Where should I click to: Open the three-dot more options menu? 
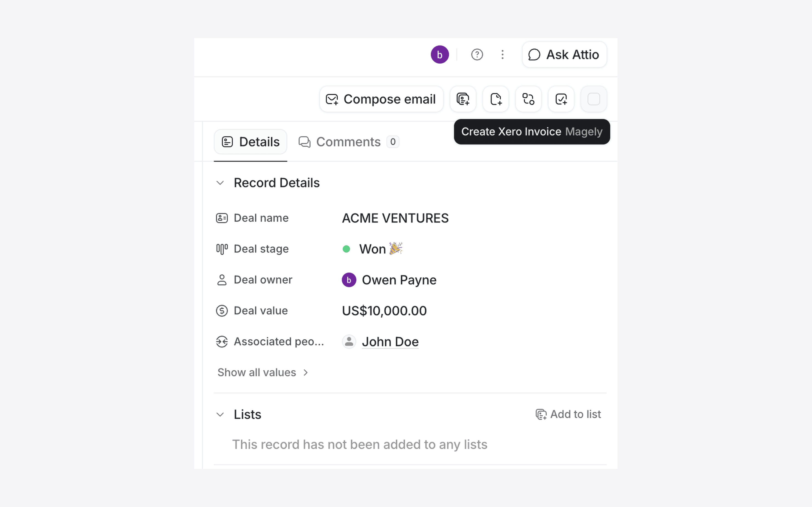[502, 55]
